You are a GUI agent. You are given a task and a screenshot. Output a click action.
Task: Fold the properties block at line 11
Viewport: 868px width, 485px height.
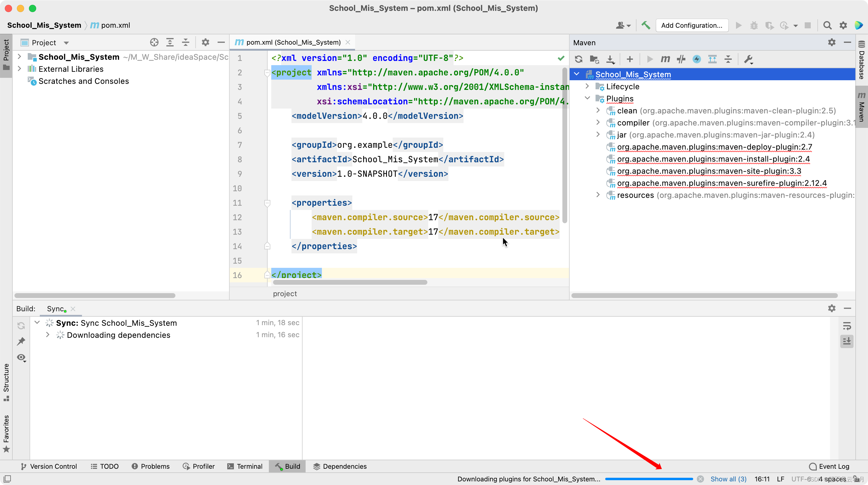click(x=267, y=203)
